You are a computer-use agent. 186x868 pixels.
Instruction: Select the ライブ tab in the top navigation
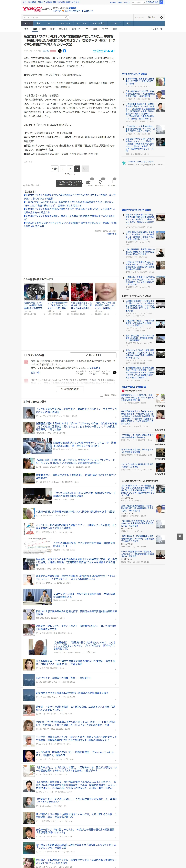49,24
